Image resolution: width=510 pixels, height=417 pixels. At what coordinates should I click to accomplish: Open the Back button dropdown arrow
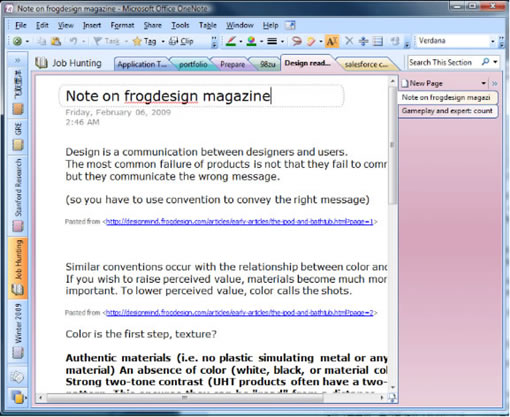pyautogui.click(x=27, y=42)
